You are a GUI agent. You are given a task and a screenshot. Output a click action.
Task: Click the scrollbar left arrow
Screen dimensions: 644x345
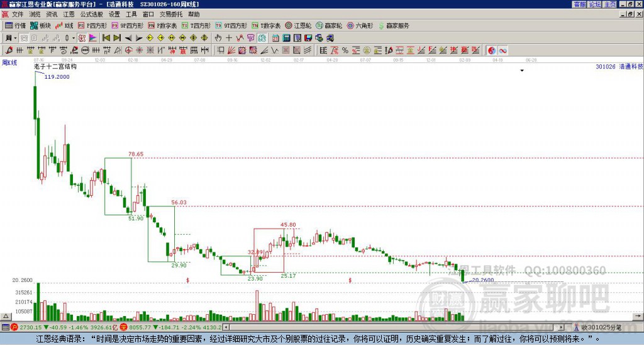pyautogui.click(x=226, y=327)
